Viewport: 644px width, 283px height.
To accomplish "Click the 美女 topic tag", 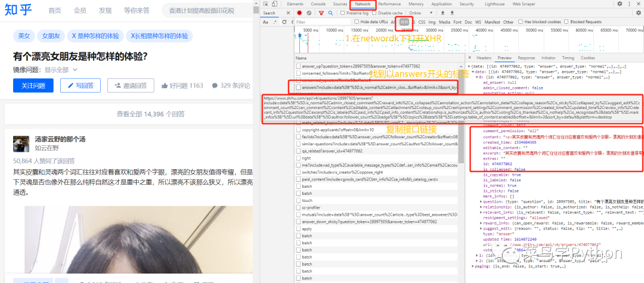I will point(24,36).
